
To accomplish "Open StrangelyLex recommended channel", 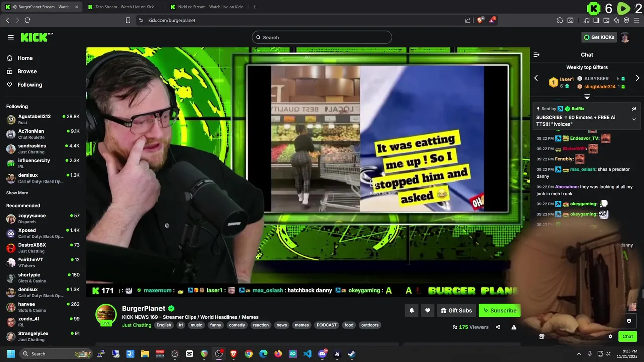I will pos(43,336).
